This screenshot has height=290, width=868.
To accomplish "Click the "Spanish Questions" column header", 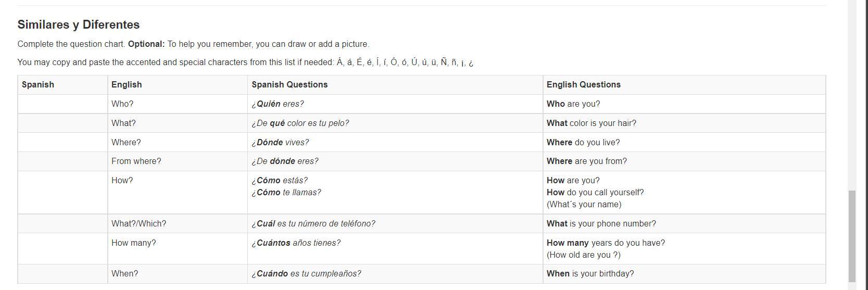I will 290,85.
